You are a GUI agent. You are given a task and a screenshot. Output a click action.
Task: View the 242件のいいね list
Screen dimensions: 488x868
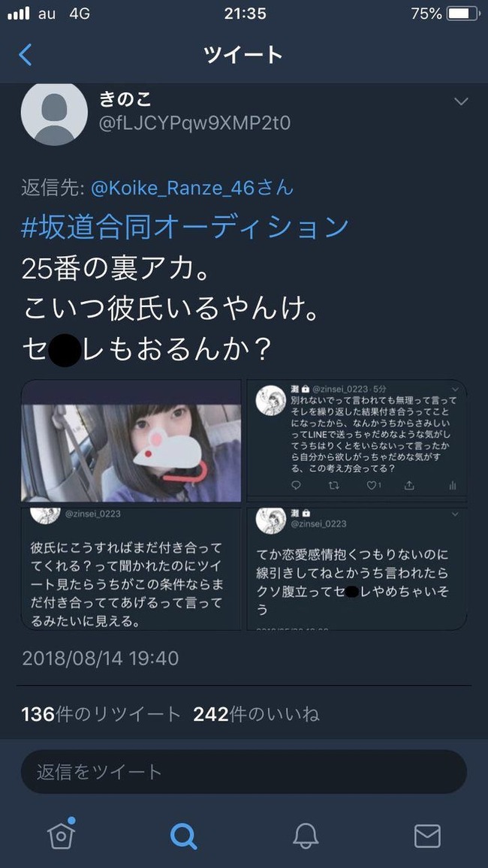[256, 714]
